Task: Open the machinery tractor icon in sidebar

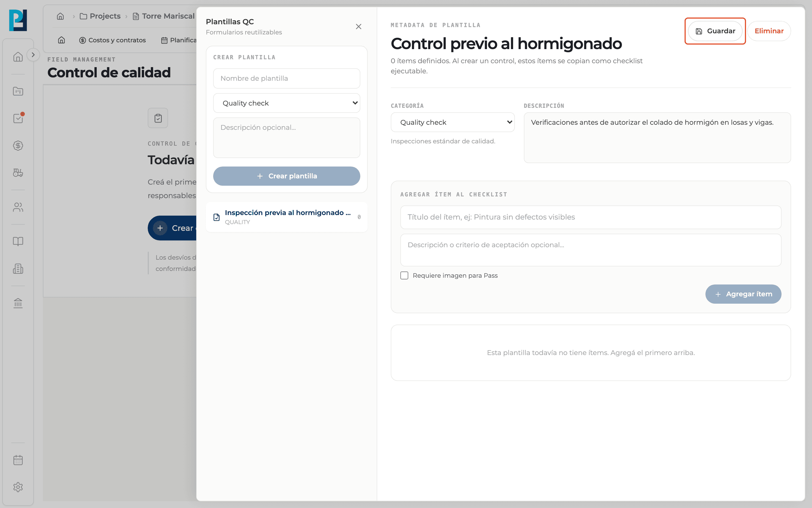Action: coord(18,173)
